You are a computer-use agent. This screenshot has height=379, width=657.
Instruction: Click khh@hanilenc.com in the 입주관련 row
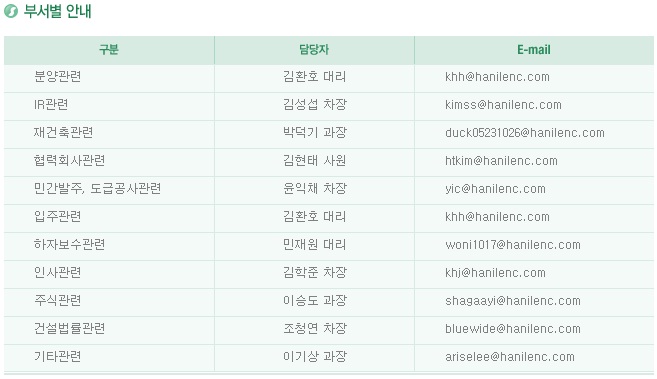pos(497,217)
